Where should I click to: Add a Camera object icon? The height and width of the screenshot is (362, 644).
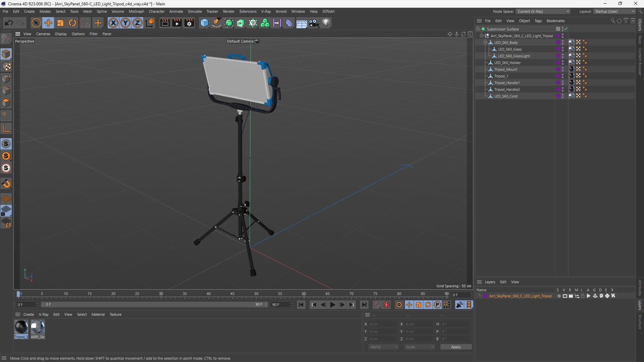[314, 23]
